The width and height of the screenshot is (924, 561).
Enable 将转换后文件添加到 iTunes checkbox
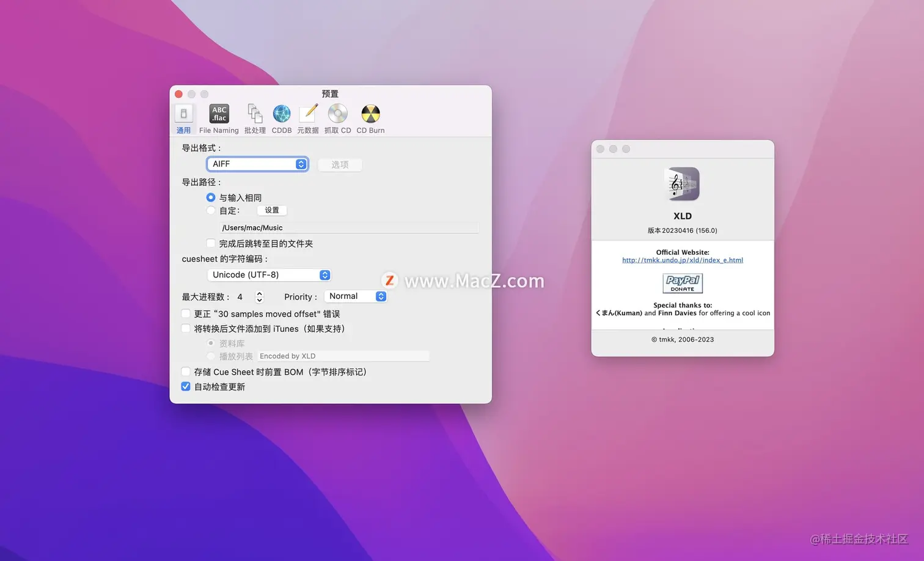click(186, 328)
